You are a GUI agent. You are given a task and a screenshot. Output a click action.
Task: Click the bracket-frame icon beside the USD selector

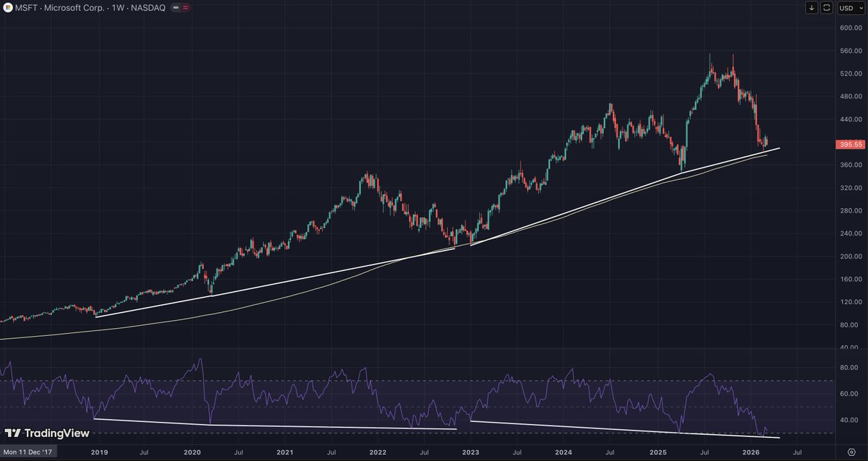[827, 7]
